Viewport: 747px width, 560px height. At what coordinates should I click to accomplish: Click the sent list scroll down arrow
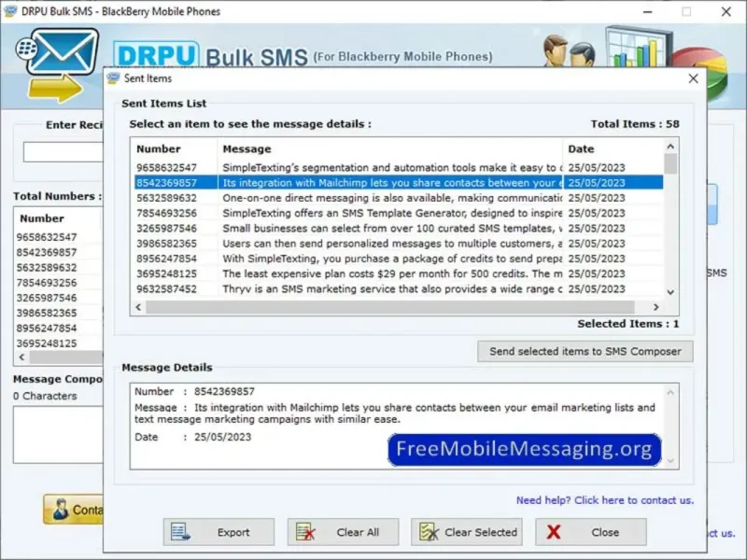pos(670,292)
